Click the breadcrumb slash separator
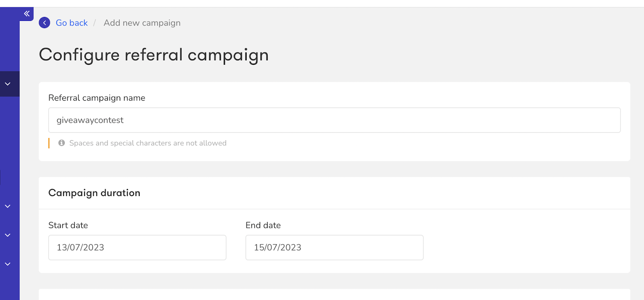 pyautogui.click(x=95, y=23)
